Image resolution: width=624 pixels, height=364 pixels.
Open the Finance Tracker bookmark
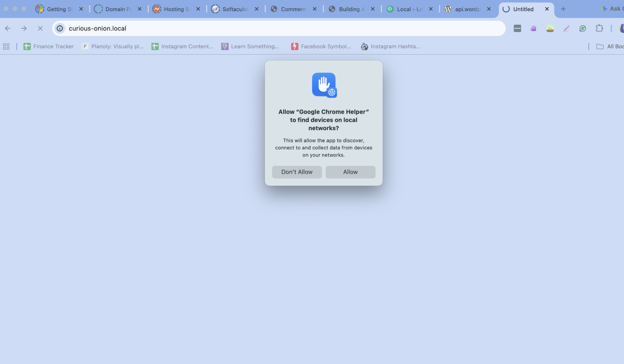pos(49,46)
